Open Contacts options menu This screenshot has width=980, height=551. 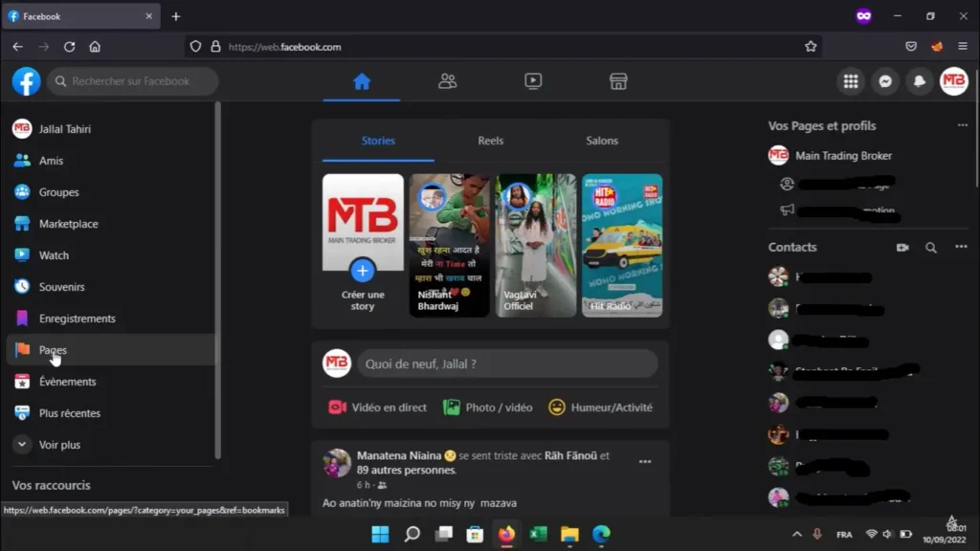pyautogui.click(x=961, y=248)
